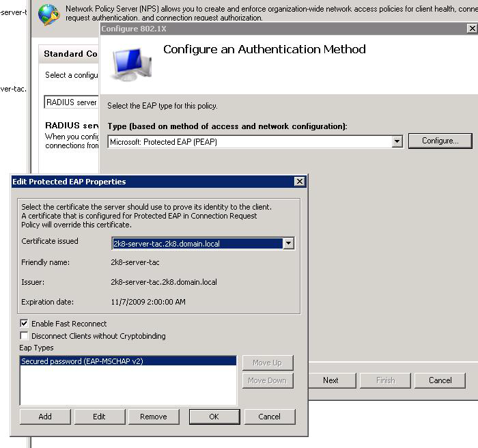478x448 pixels.
Task: Click the Move Up button
Action: pyautogui.click(x=268, y=363)
